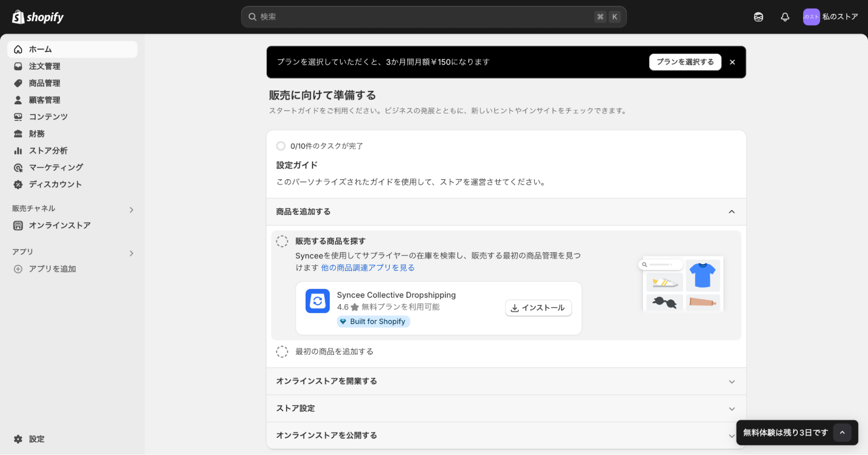Open the マーケティング section
The image size is (868, 455).
(56, 167)
